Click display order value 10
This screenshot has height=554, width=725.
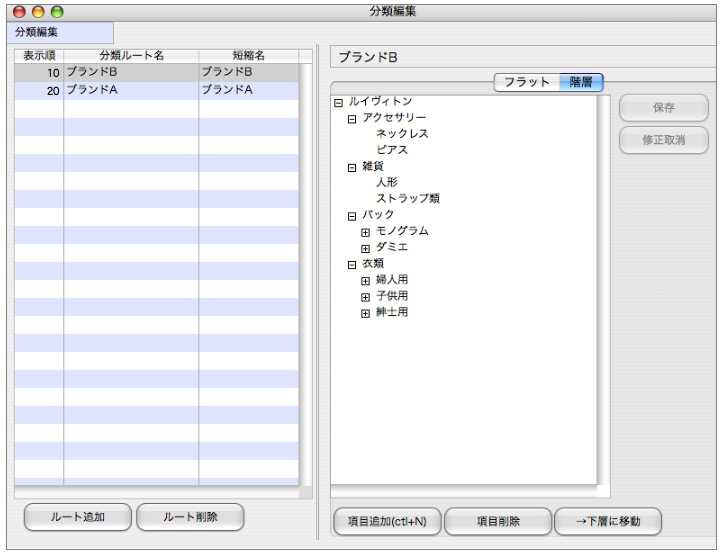(39, 73)
